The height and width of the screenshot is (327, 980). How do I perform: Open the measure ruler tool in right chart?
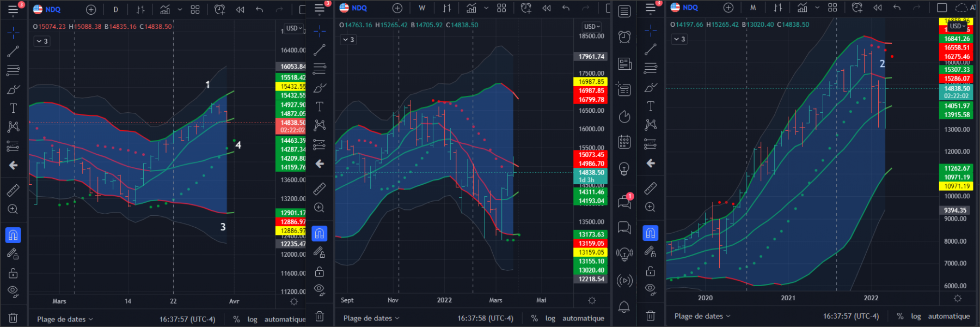tap(651, 188)
